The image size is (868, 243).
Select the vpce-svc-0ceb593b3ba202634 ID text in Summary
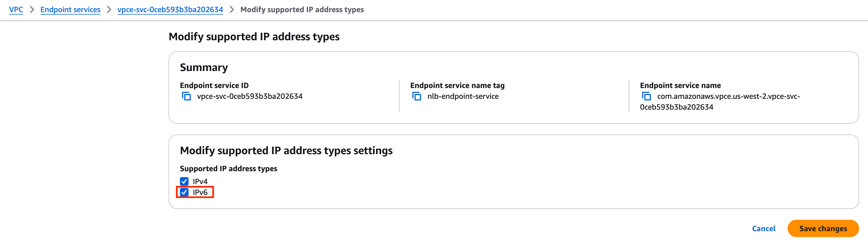tap(250, 97)
